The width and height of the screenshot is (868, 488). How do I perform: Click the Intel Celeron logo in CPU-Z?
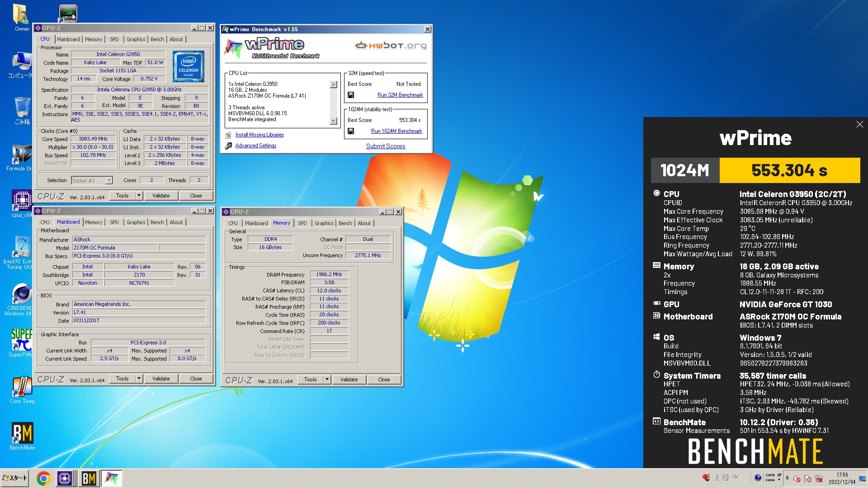pos(189,66)
